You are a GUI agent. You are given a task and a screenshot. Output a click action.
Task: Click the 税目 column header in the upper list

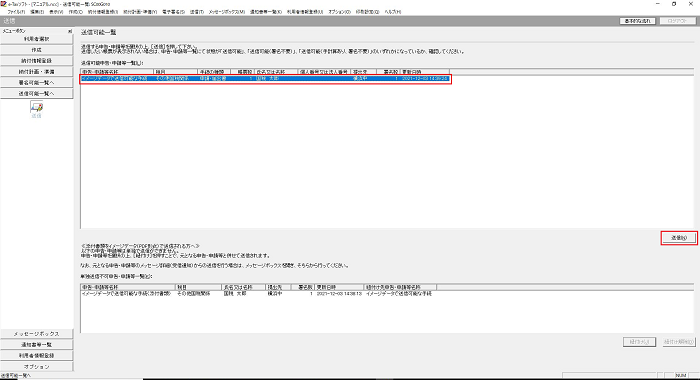(x=175, y=71)
